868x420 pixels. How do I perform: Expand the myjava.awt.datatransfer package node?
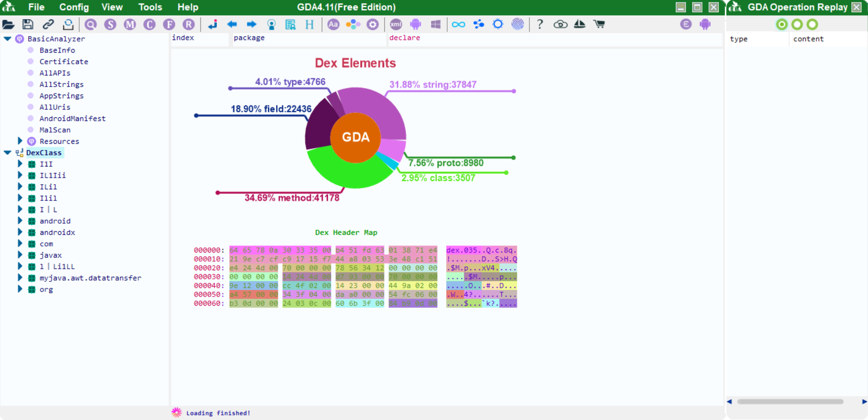click(x=20, y=278)
